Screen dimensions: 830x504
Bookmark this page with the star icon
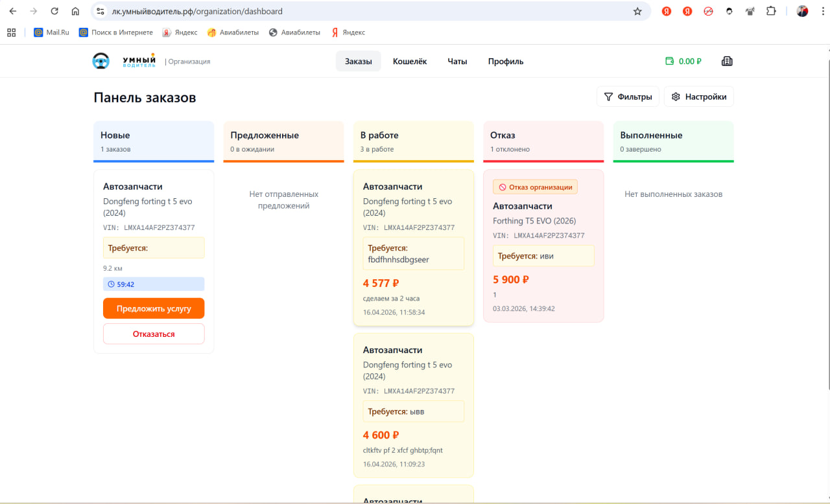pos(637,11)
